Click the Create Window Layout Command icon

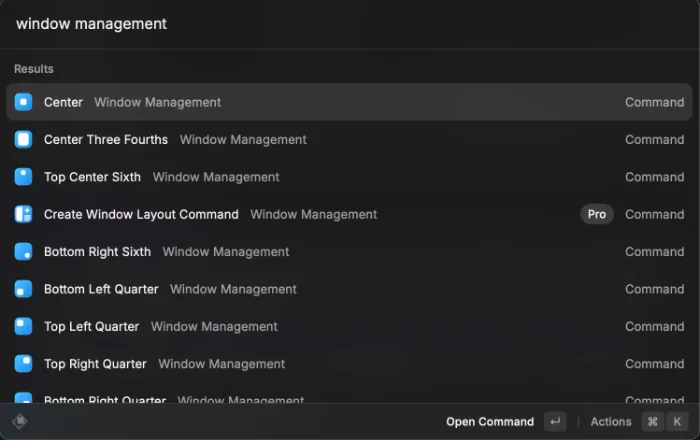click(x=24, y=214)
